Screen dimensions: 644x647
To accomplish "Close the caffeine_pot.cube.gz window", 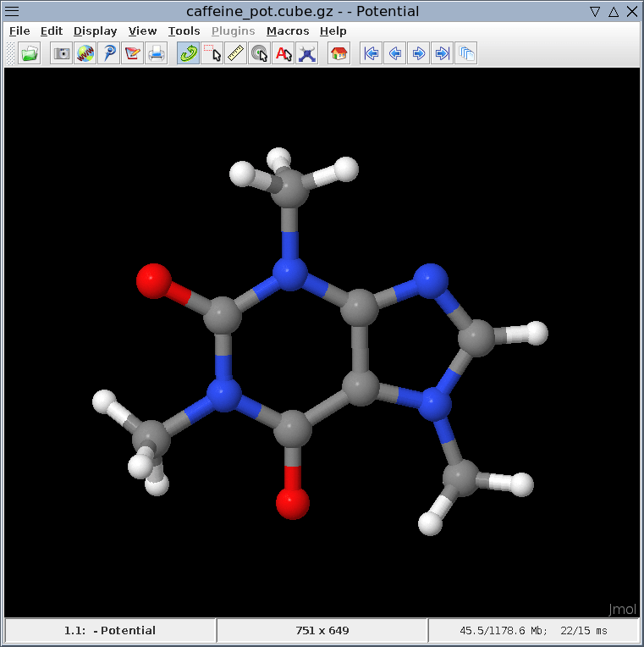I will point(632,12).
